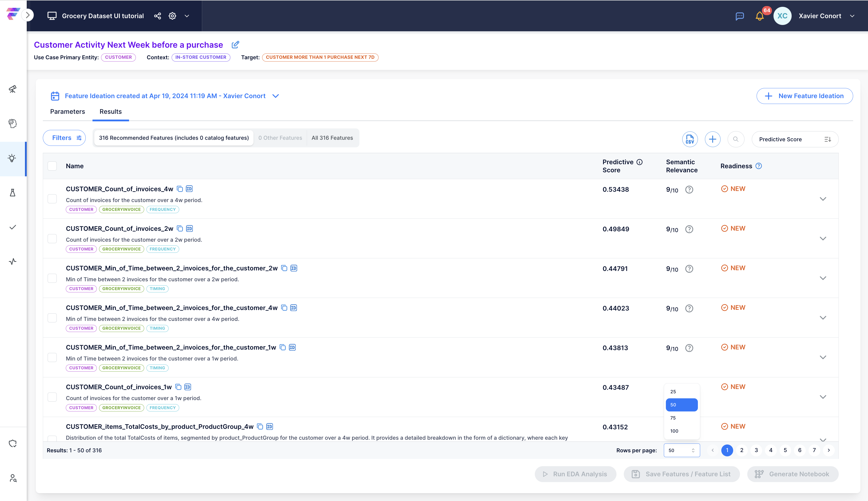Screen dimensions: 868x501
Task: Open the chevron dropdown beside the settings gear
Action: 187,16
